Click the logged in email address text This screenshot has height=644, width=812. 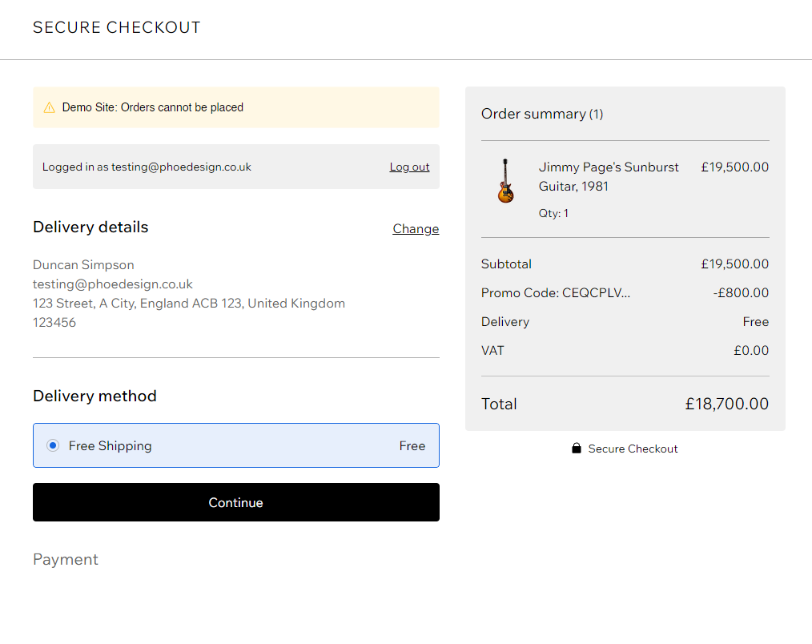coord(181,167)
